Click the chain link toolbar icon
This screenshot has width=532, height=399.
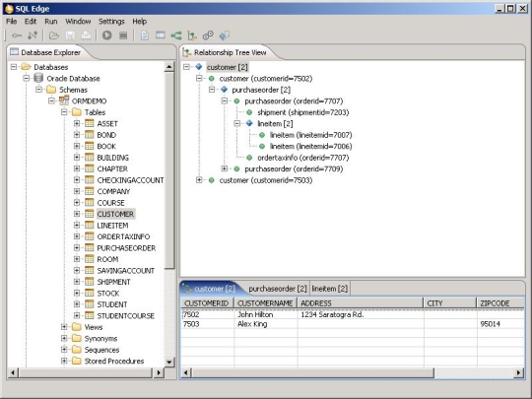208,35
